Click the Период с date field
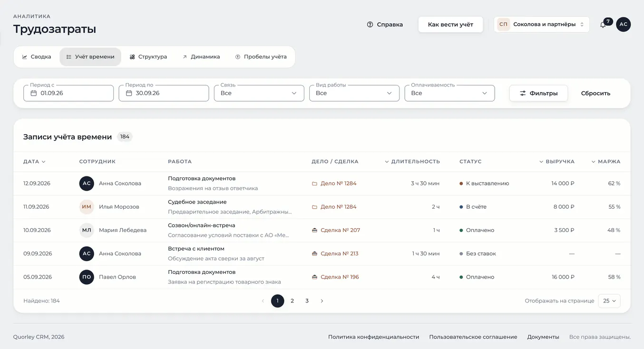Image resolution: width=644 pixels, height=349 pixels. [x=68, y=93]
